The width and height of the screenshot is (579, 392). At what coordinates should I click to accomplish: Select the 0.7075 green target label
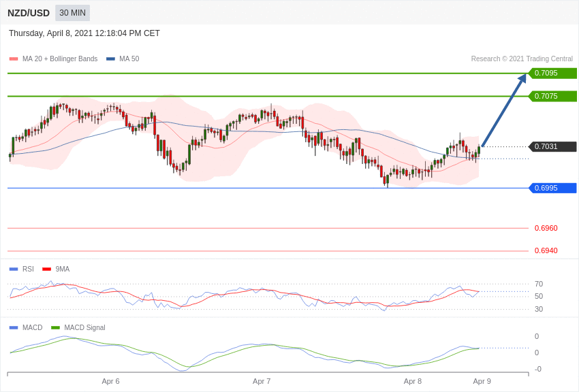(x=552, y=97)
